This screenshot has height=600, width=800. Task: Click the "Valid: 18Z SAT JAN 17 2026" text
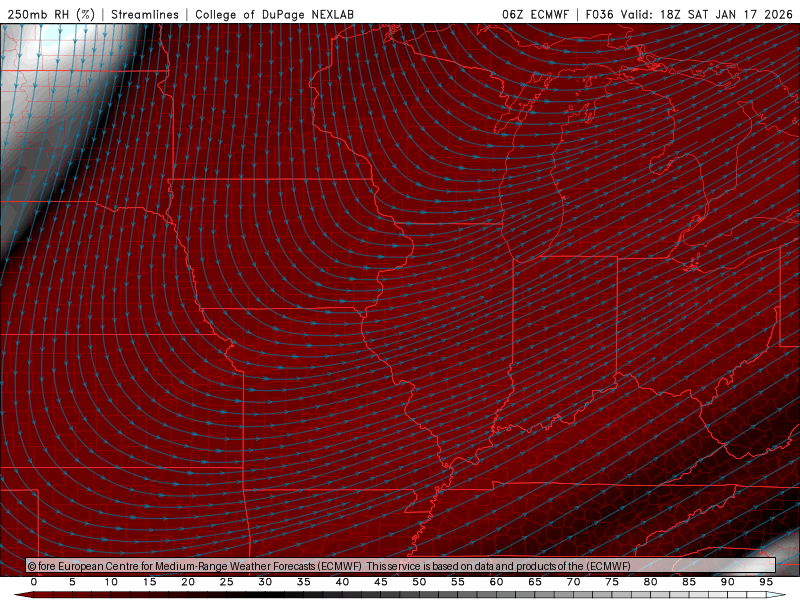(707, 14)
